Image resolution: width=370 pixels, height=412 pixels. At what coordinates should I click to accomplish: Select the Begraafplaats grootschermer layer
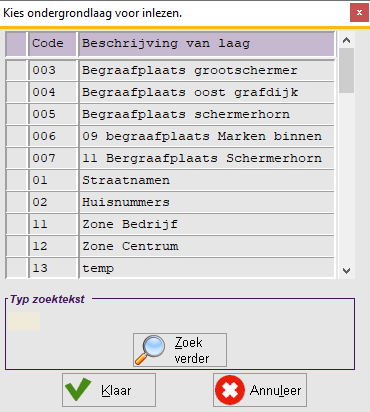170,70
